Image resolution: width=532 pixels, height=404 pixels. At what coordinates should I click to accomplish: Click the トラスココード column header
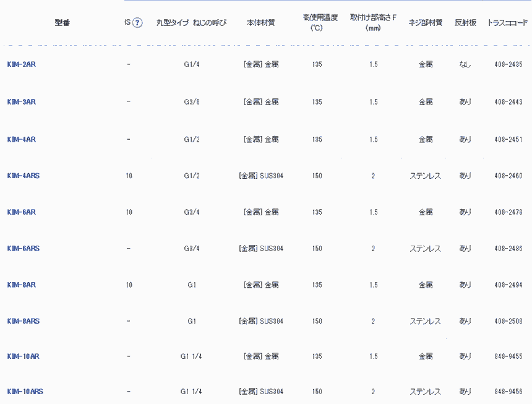coord(507,23)
